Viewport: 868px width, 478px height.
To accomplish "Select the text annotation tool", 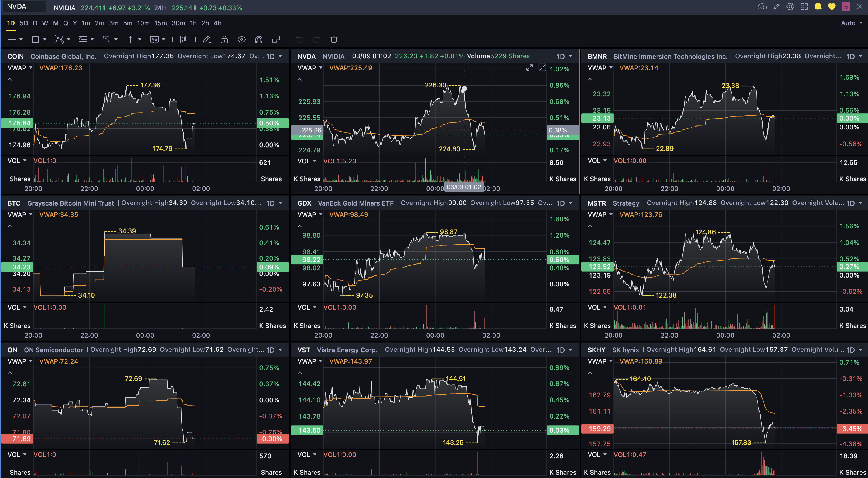I will tap(154, 39).
